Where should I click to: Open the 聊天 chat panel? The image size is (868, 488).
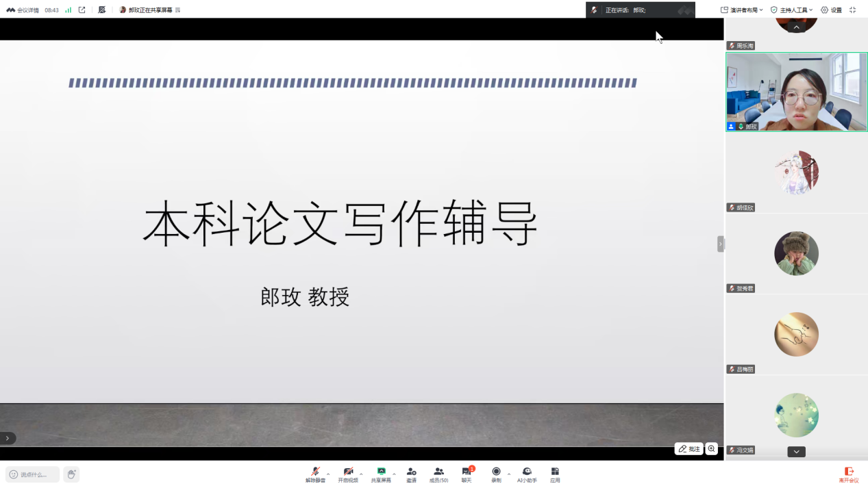click(x=467, y=474)
